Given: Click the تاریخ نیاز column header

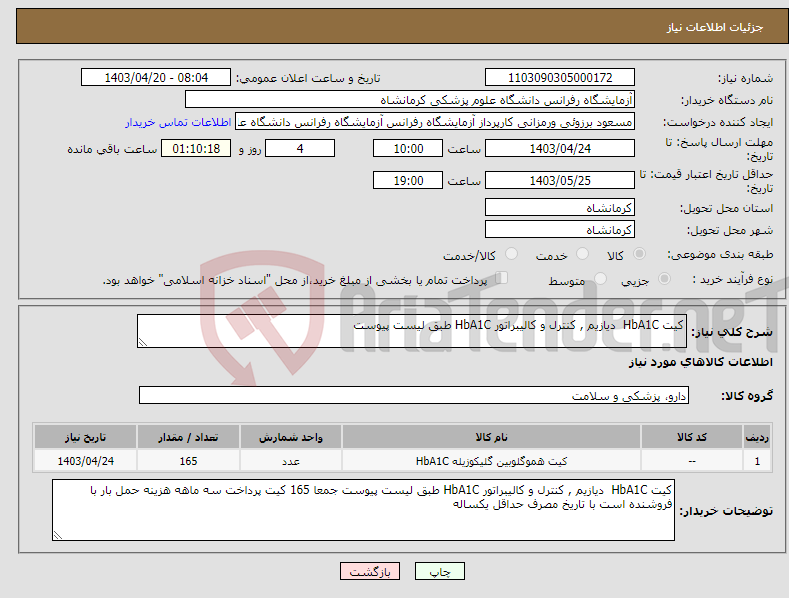Looking at the screenshot, I should click(86, 437).
